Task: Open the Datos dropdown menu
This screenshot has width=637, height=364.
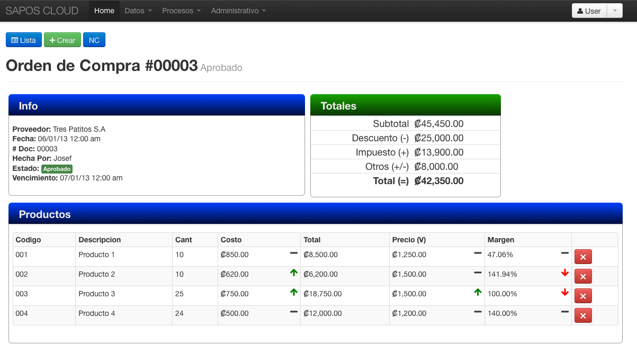Action: pyautogui.click(x=138, y=11)
